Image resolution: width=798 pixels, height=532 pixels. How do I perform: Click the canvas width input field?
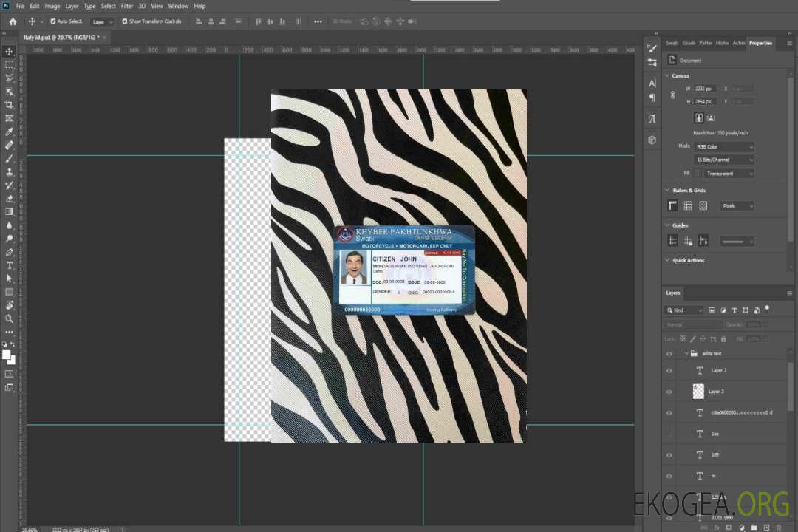click(704, 89)
